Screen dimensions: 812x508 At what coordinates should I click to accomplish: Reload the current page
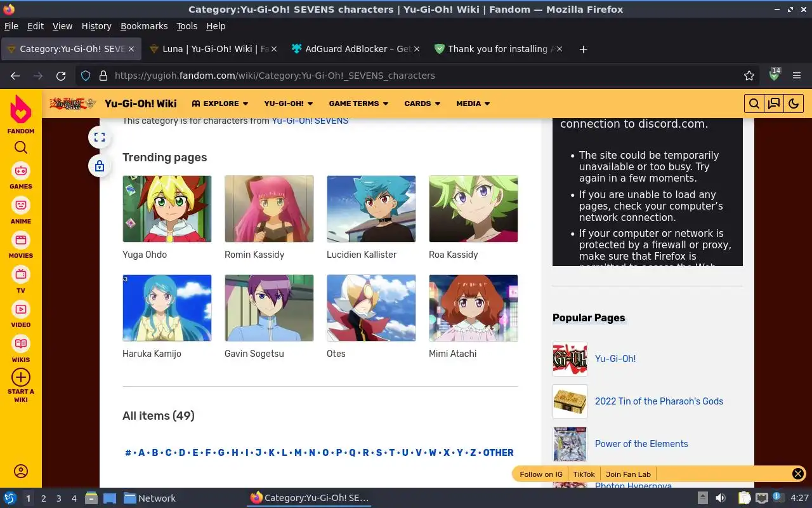pos(61,76)
